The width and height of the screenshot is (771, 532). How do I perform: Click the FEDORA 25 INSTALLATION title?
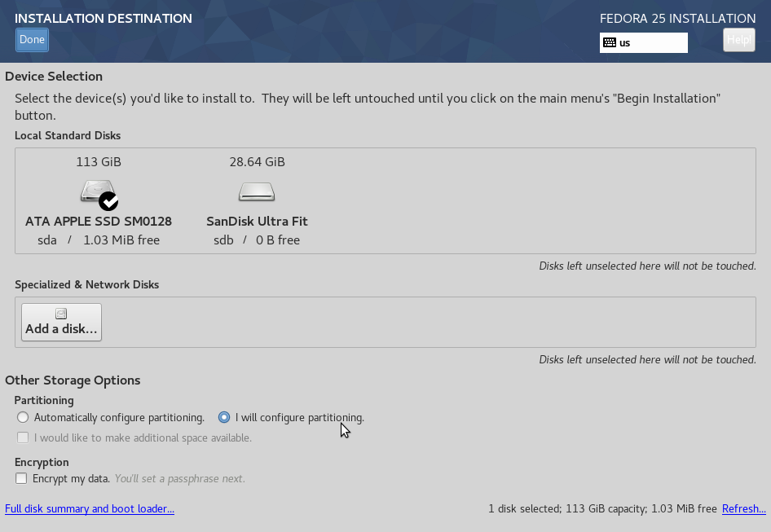click(x=677, y=19)
